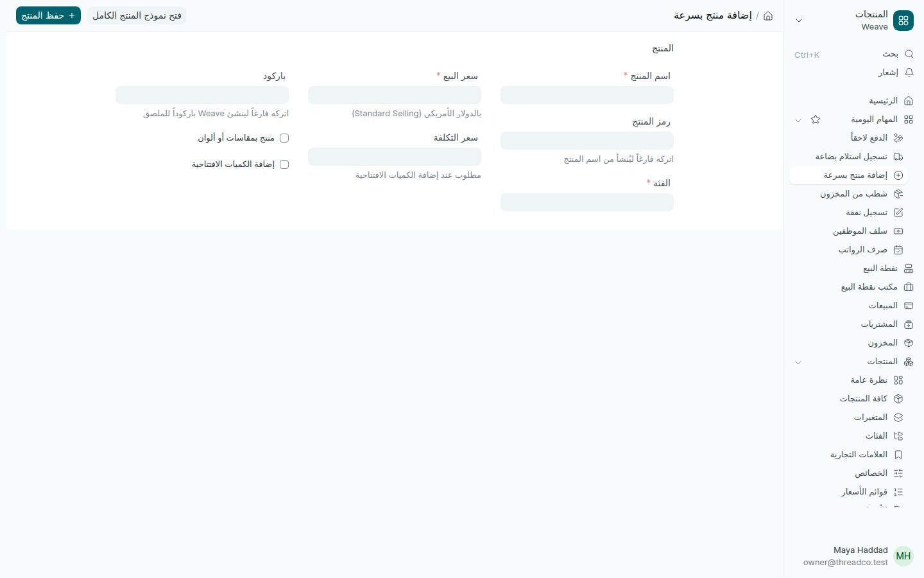924x578 pixels.
Task: Click the search magnifier icon in sidebar
Action: 909,54
